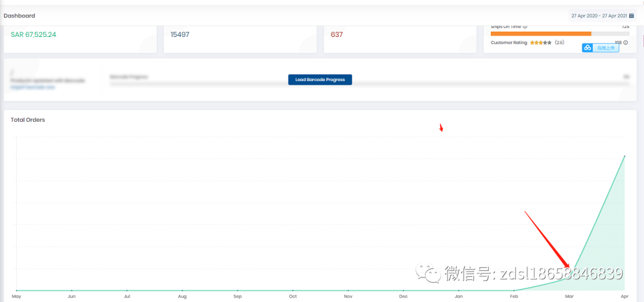The width and height of the screenshot is (644, 302).
Task: Click the blue cloud upload icon
Action: tap(588, 48)
